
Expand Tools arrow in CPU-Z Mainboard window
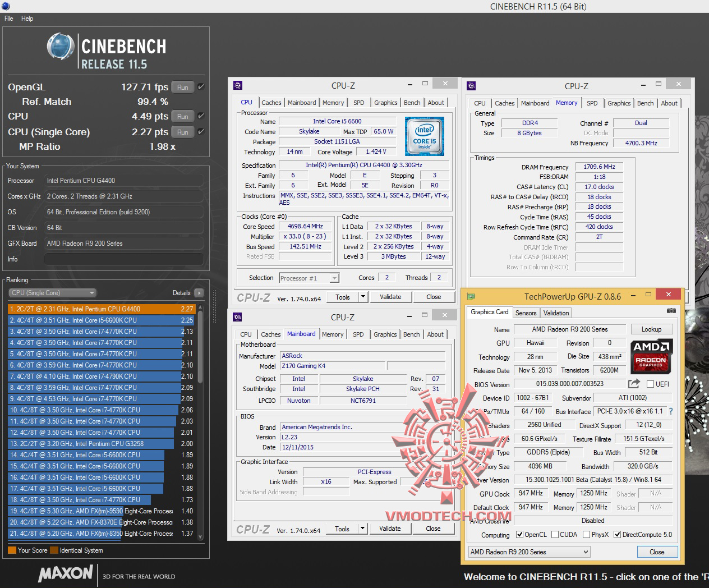(362, 529)
